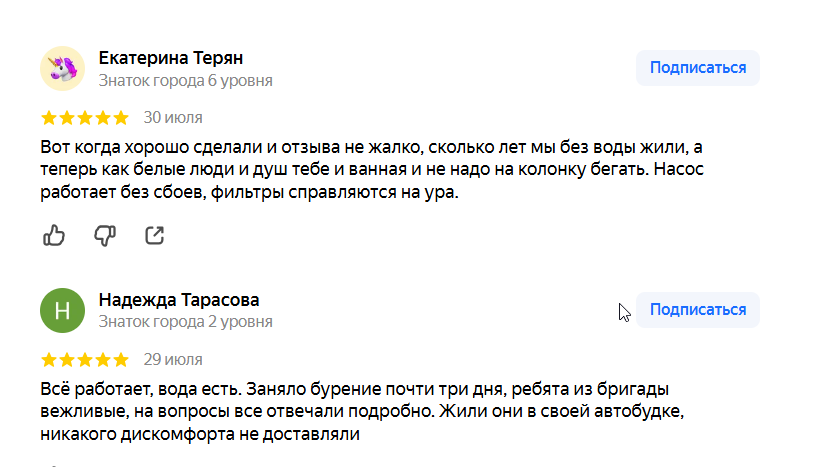Click review text starting Вот когда хорошо сделали

pos(372,169)
